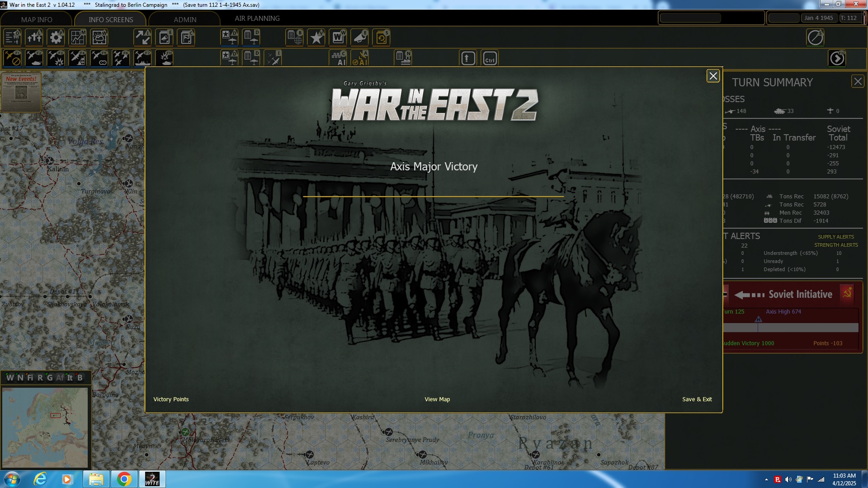
Task: Click the end turn arrow icon
Action: [x=837, y=58]
